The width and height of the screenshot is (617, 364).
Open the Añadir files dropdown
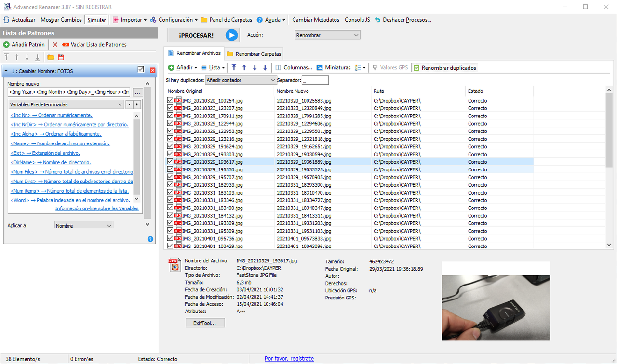point(183,68)
